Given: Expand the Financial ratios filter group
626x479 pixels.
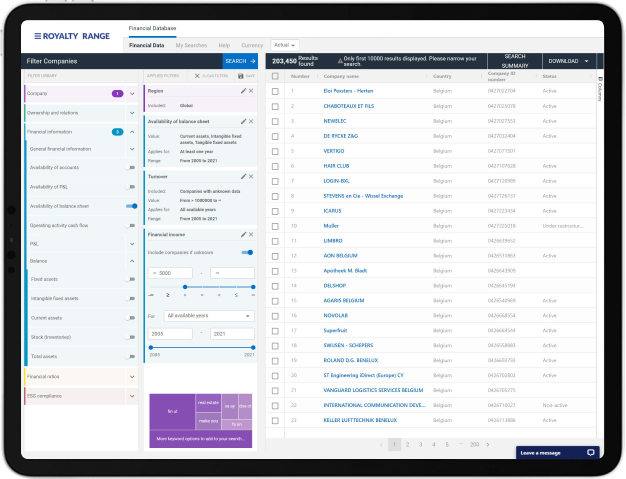Looking at the screenshot, I should [131, 377].
